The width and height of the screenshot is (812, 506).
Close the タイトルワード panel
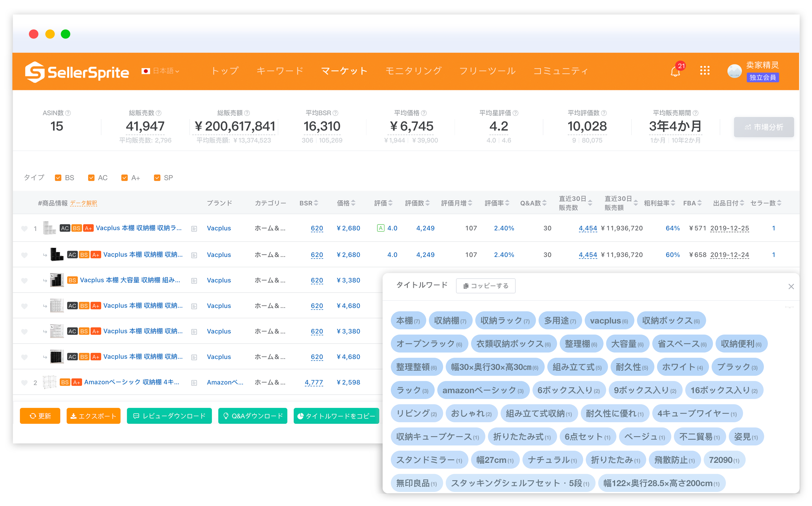[791, 286]
